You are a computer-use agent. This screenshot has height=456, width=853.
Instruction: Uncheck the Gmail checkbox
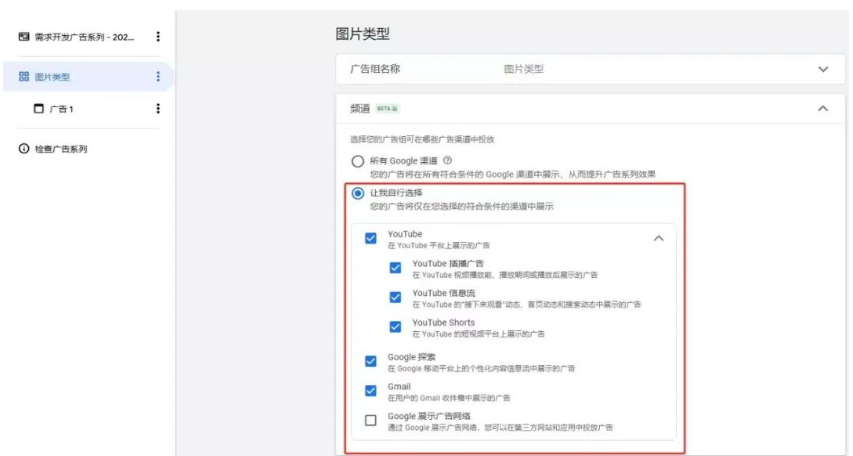pos(370,391)
